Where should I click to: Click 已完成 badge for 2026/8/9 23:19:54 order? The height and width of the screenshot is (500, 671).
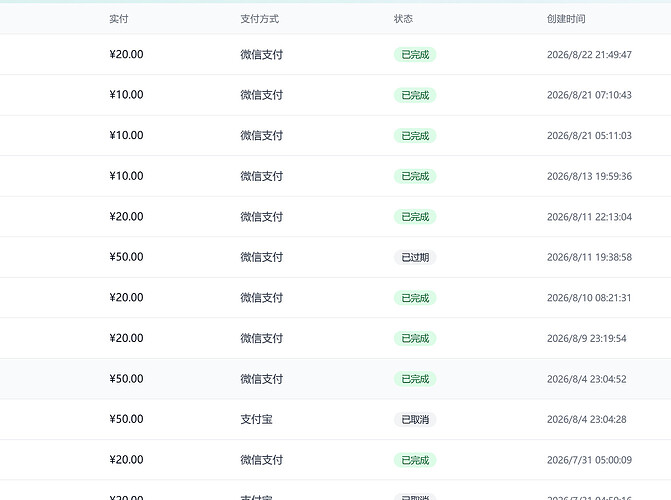point(415,339)
